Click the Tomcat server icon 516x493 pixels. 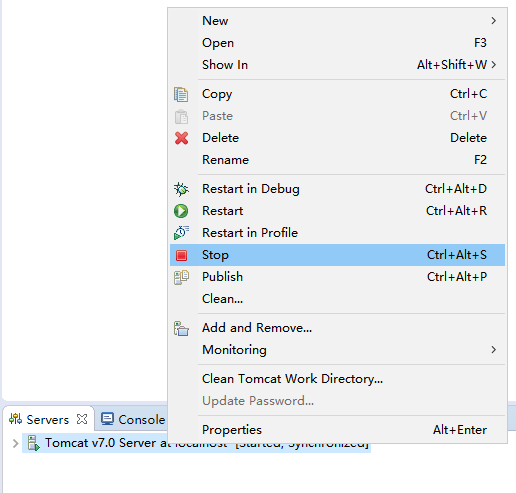click(33, 443)
